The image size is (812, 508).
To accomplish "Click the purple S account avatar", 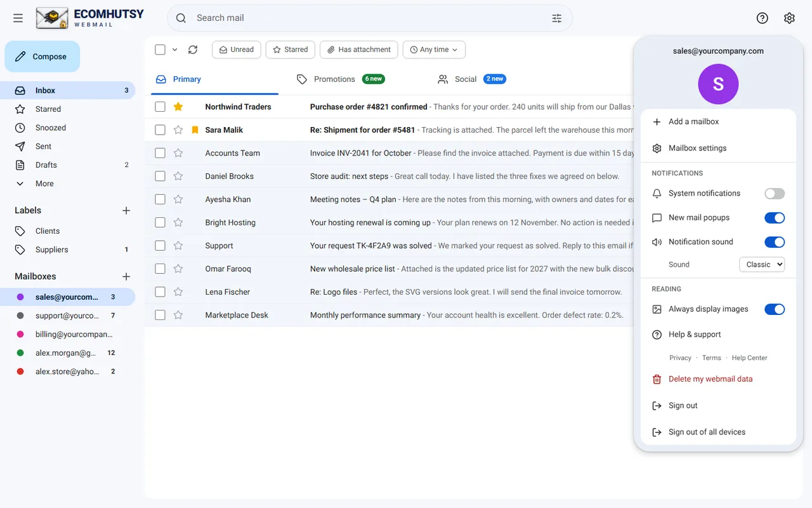I will (x=718, y=84).
